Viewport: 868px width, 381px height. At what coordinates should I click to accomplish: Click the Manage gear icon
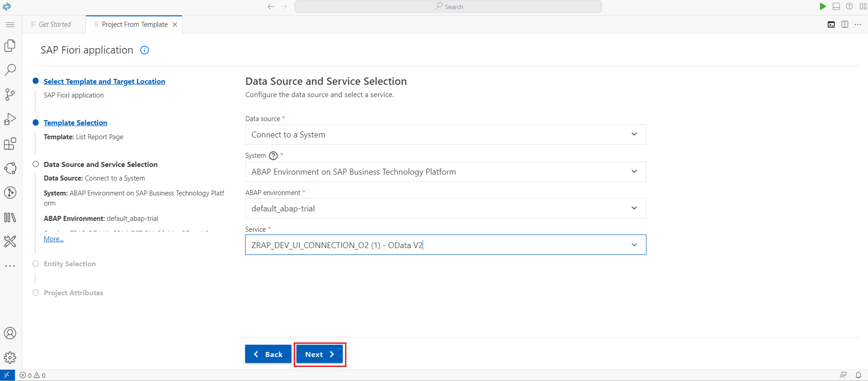point(10,357)
